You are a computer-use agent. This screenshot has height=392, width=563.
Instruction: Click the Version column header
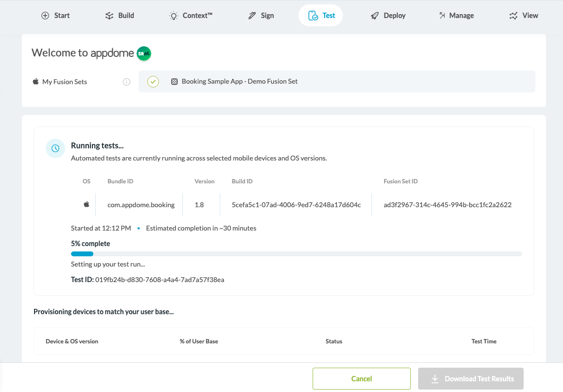click(x=205, y=181)
